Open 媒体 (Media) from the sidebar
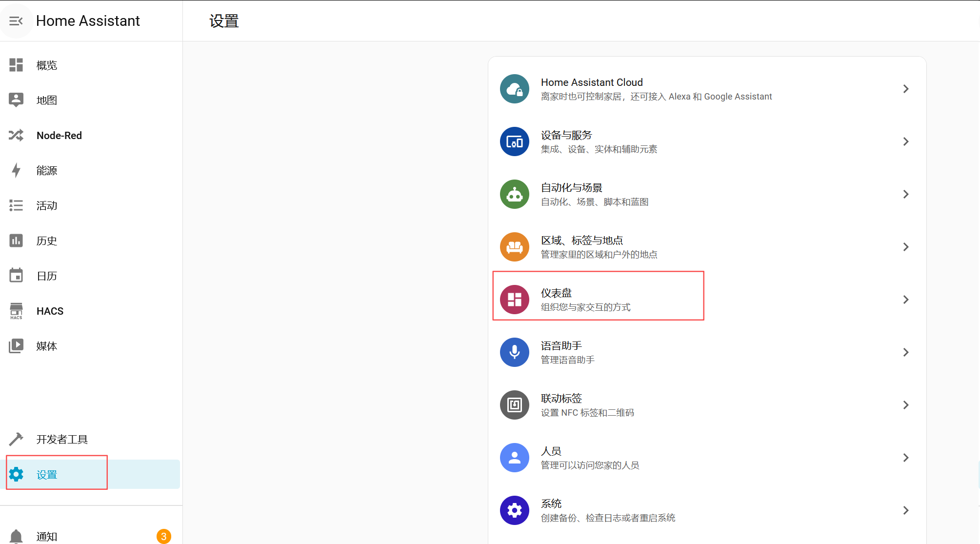This screenshot has height=544, width=980. 16,346
